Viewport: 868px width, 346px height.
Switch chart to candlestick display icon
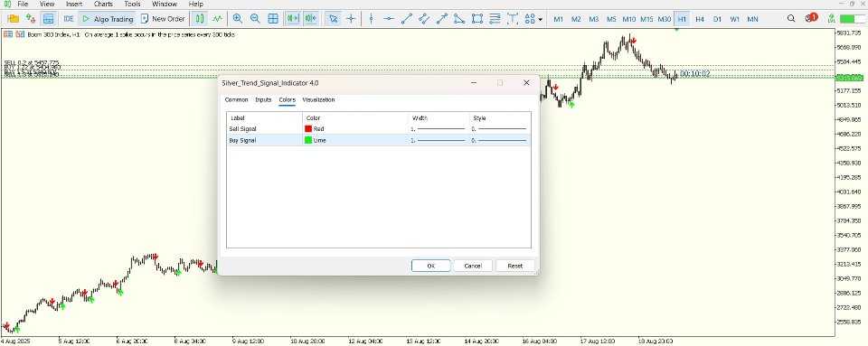pos(200,19)
